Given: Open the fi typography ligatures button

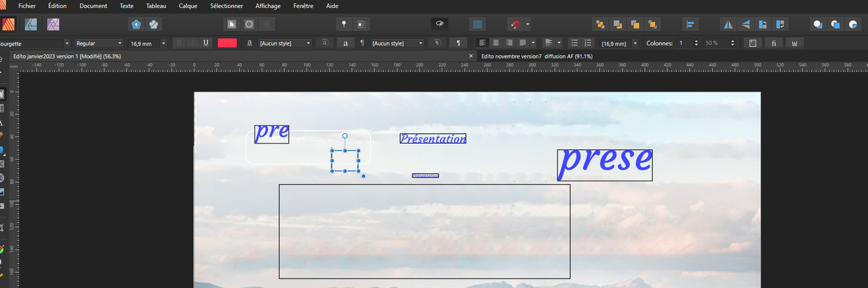Looking at the screenshot, I should pyautogui.click(x=773, y=43).
